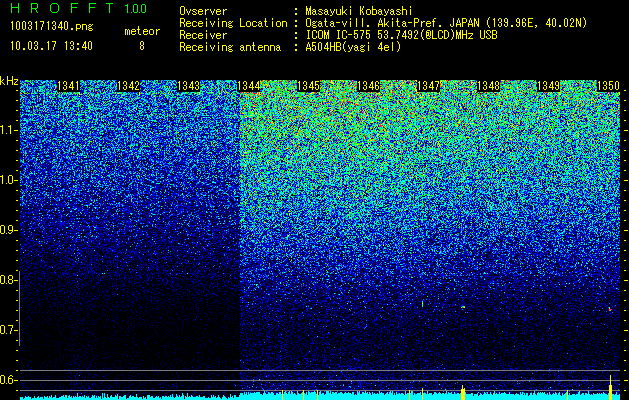Click the Receiving Location field label
Screen dimensions: 629x400
click(233, 23)
